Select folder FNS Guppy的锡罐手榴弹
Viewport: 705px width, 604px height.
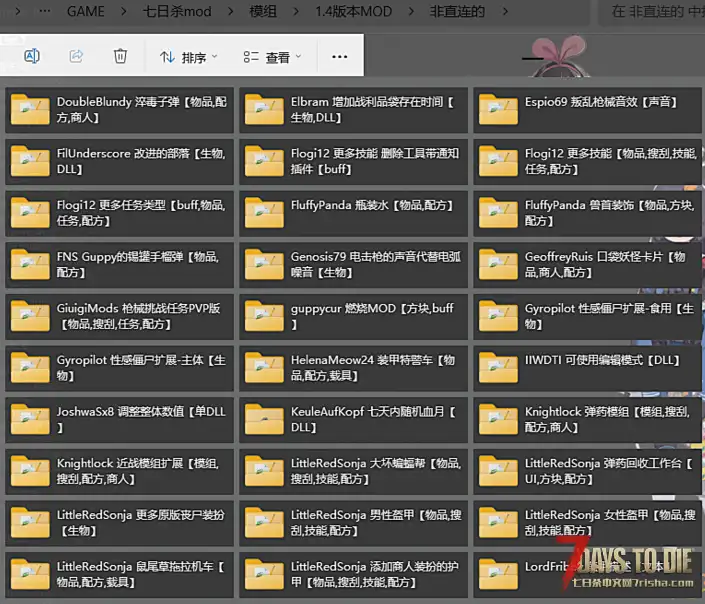click(x=120, y=264)
